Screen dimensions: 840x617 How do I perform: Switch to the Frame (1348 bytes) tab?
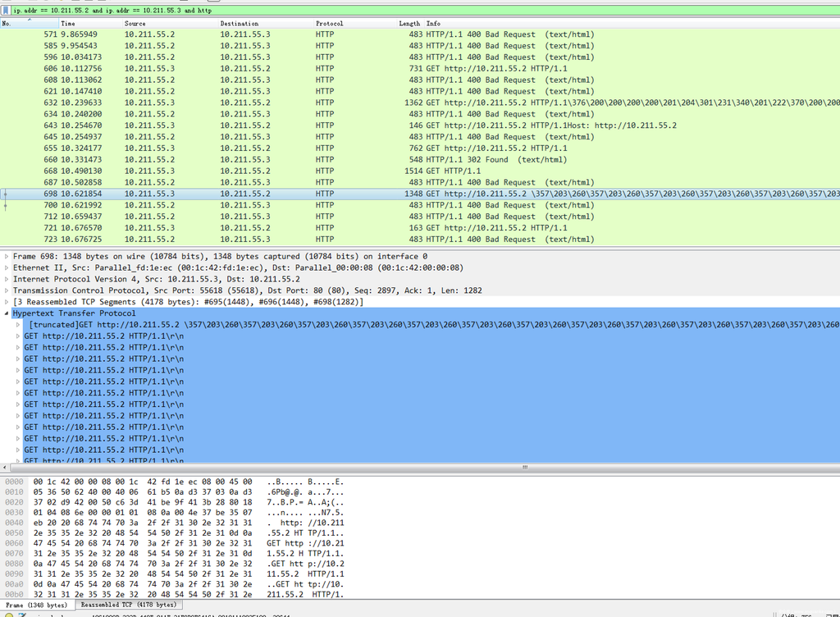point(37,605)
